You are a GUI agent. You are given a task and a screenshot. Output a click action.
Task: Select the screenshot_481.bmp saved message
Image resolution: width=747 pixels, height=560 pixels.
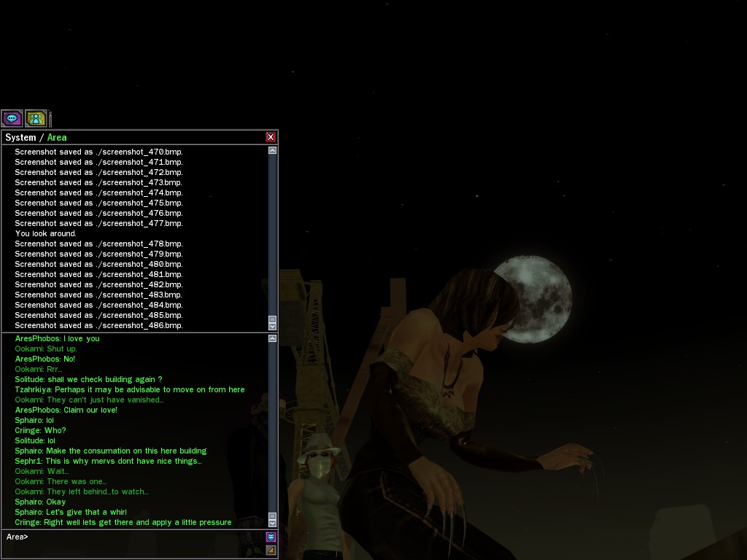[x=98, y=274]
